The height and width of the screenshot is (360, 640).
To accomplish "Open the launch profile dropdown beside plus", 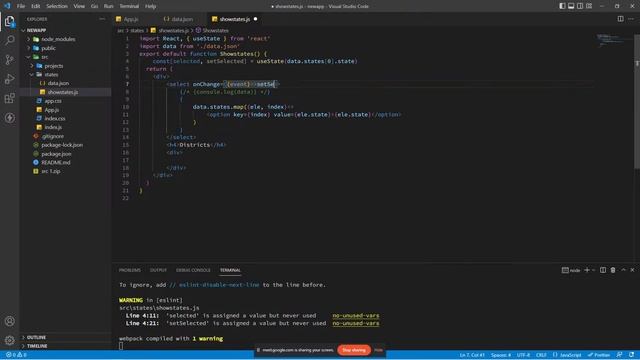I will coord(593,270).
